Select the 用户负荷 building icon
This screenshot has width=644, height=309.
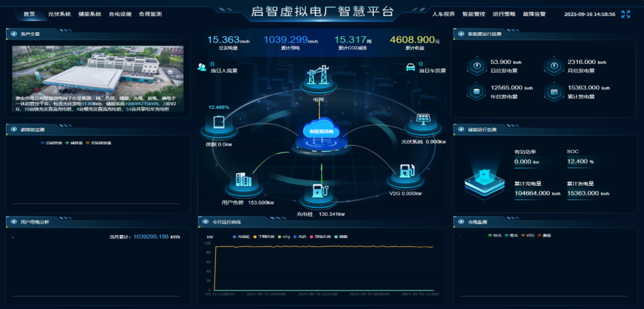click(243, 180)
